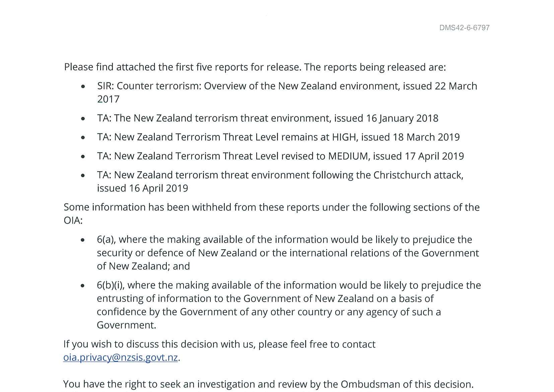Click the 'of New Zealand; and' line

pos(143,266)
